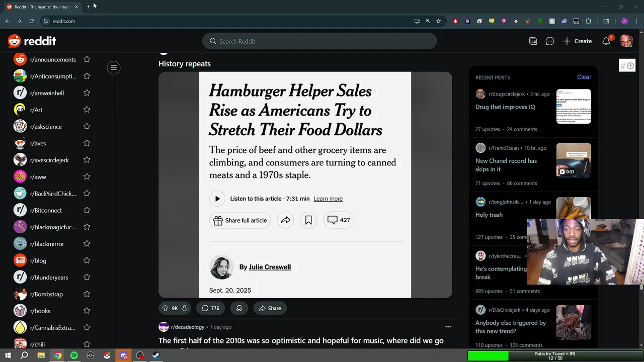The width and height of the screenshot is (644, 362).
Task: Click the Create post button
Action: 577,41
